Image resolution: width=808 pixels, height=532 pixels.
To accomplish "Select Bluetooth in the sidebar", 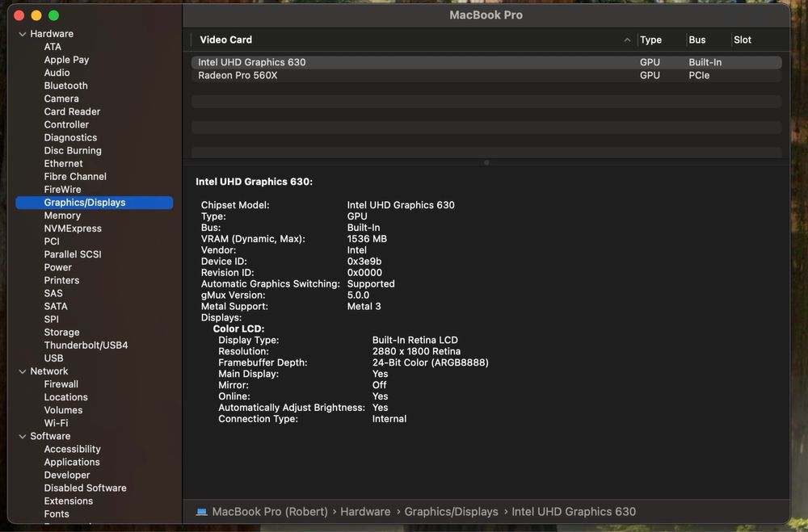I will coord(66,86).
